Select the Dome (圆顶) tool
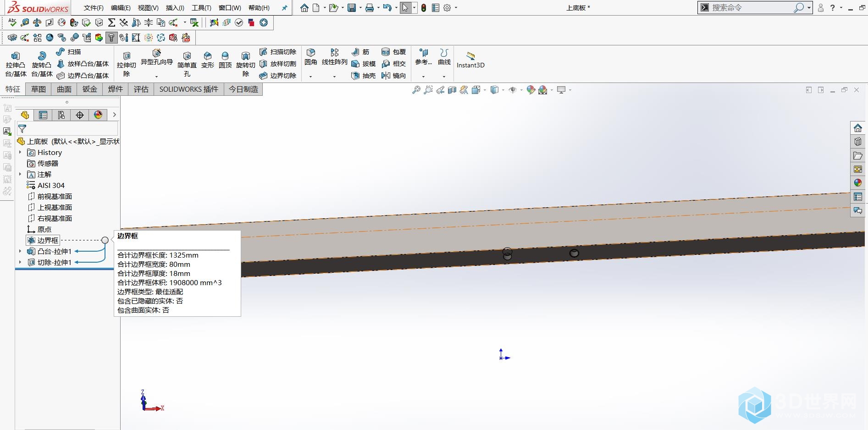 click(225, 60)
